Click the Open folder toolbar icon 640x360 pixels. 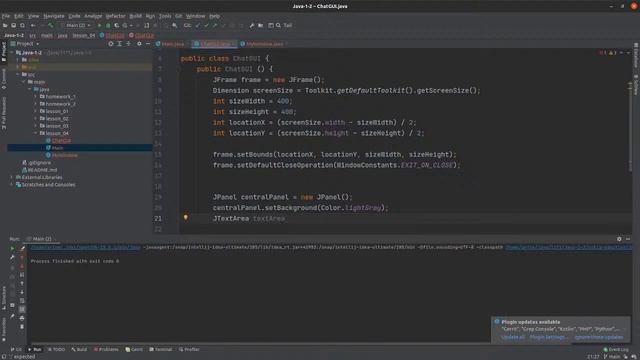click(5, 25)
